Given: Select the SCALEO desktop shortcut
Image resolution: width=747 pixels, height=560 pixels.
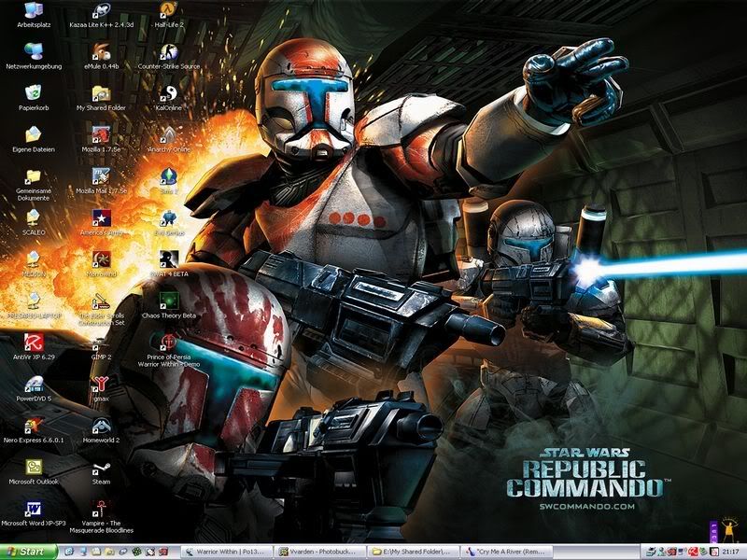Looking at the screenshot, I should [x=34, y=222].
